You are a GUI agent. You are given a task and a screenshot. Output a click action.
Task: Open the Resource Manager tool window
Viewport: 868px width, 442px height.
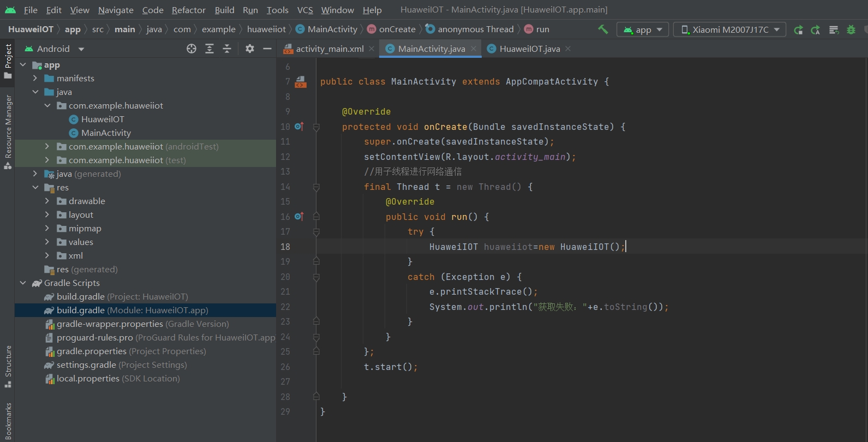coord(8,132)
